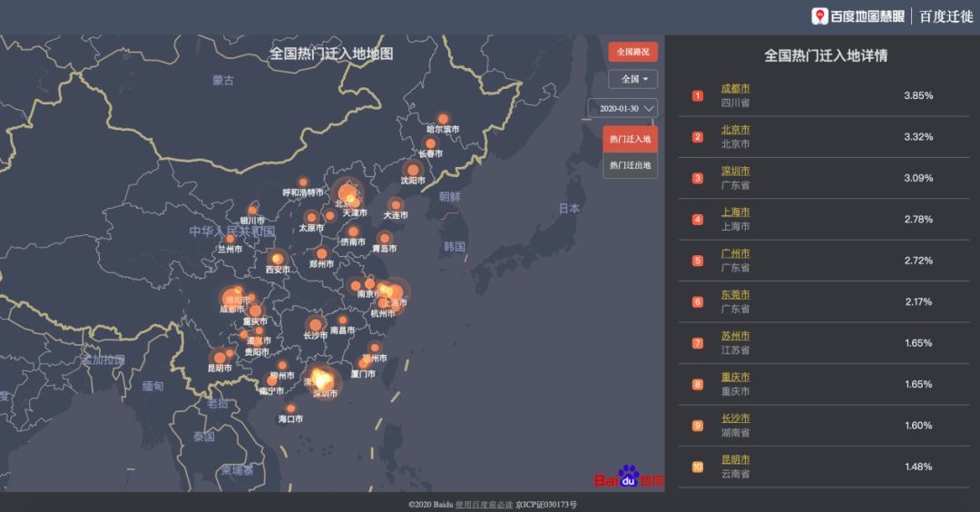Click the rank 10 badge beside 昆明市

pos(698,467)
